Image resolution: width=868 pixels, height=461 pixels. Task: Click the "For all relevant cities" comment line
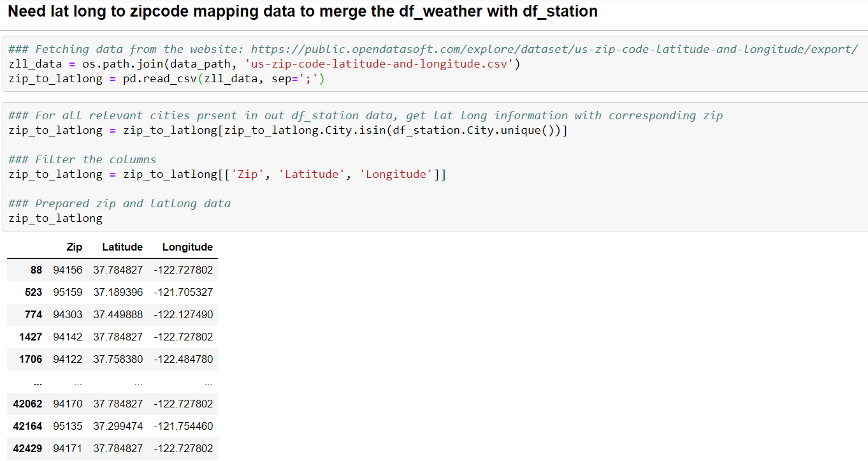[x=366, y=115]
